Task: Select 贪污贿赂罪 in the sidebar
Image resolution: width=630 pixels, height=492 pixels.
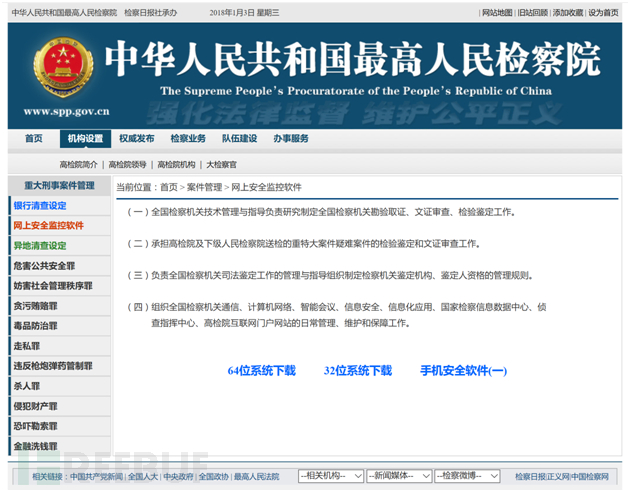Action: click(x=35, y=306)
